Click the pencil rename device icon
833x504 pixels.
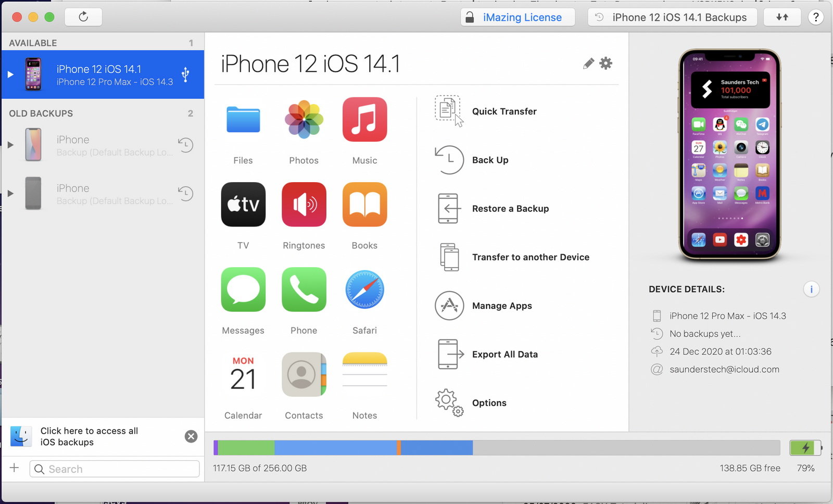tap(588, 64)
